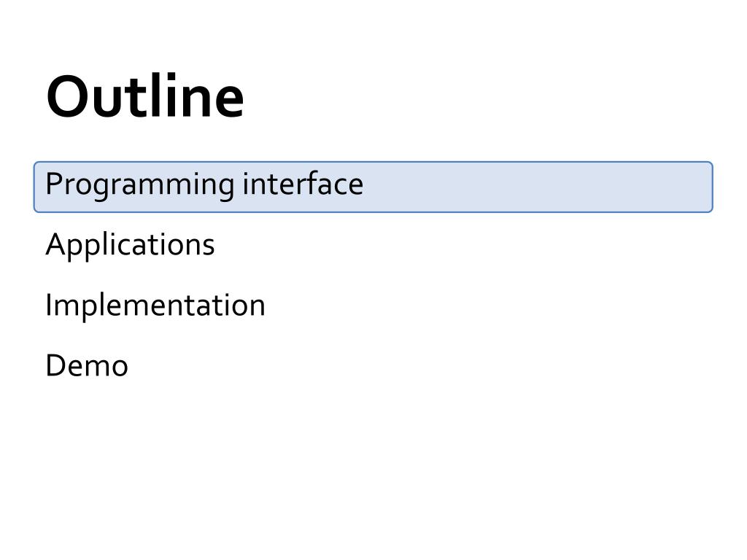Click blank slide area below Demo

[x=373, y=467]
